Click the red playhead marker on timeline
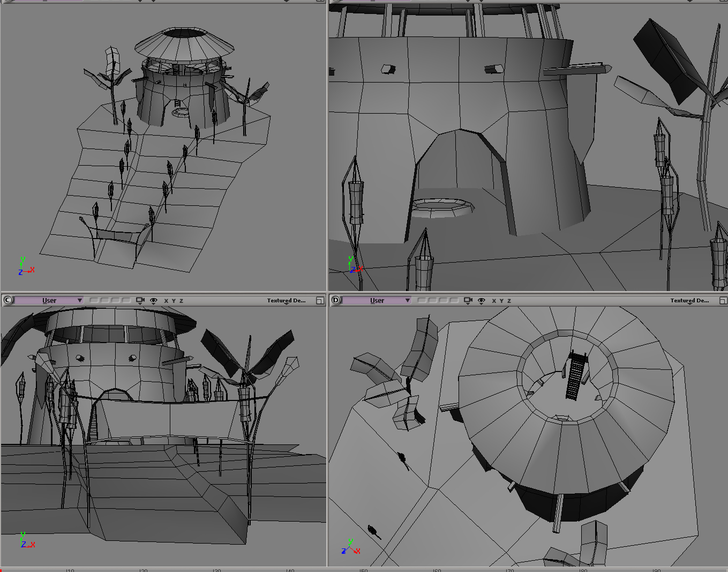The height and width of the screenshot is (572, 728). 2,570
